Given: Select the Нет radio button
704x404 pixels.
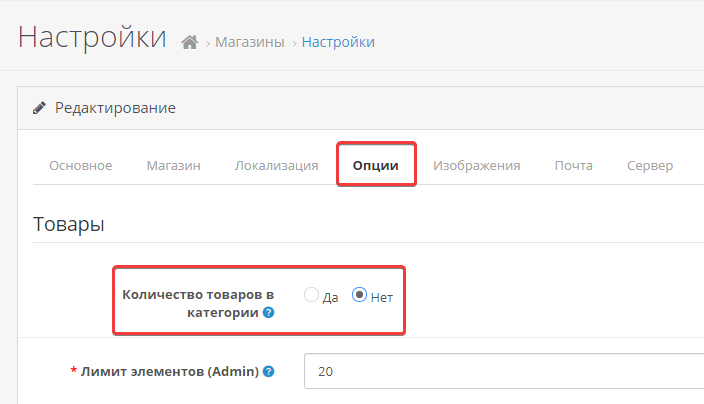Looking at the screenshot, I should (x=360, y=296).
